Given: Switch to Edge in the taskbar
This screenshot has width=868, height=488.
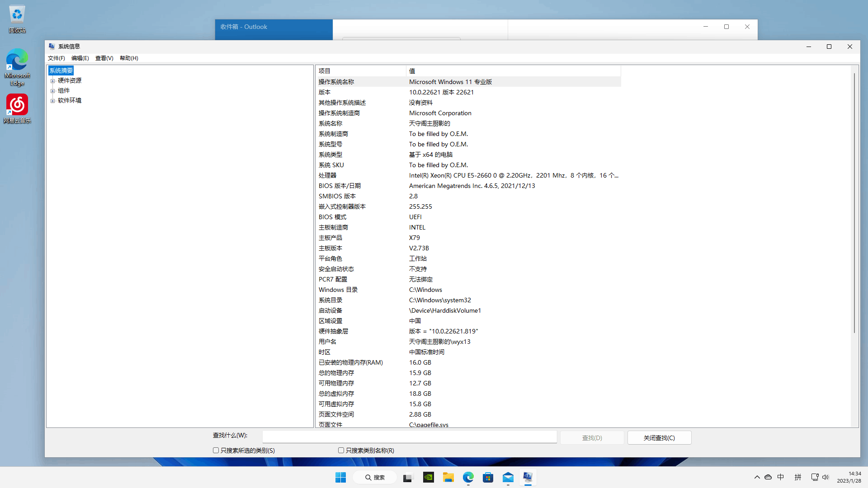Looking at the screenshot, I should coord(468,477).
